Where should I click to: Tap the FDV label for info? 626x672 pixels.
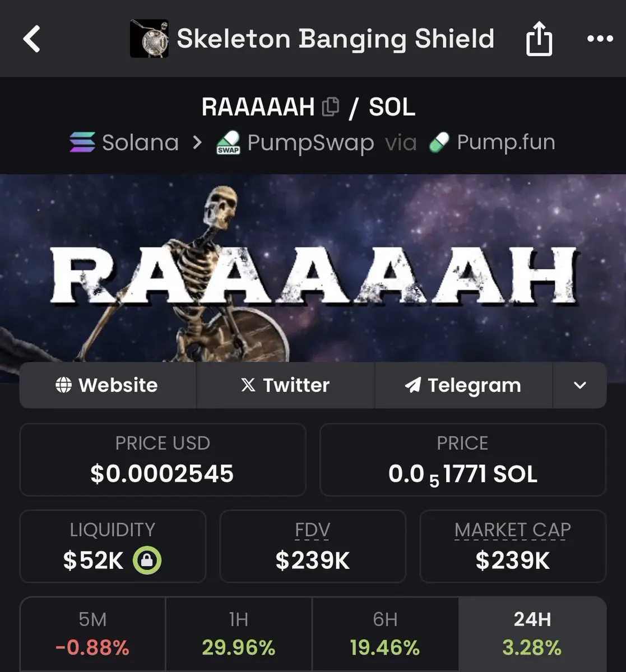(x=313, y=530)
